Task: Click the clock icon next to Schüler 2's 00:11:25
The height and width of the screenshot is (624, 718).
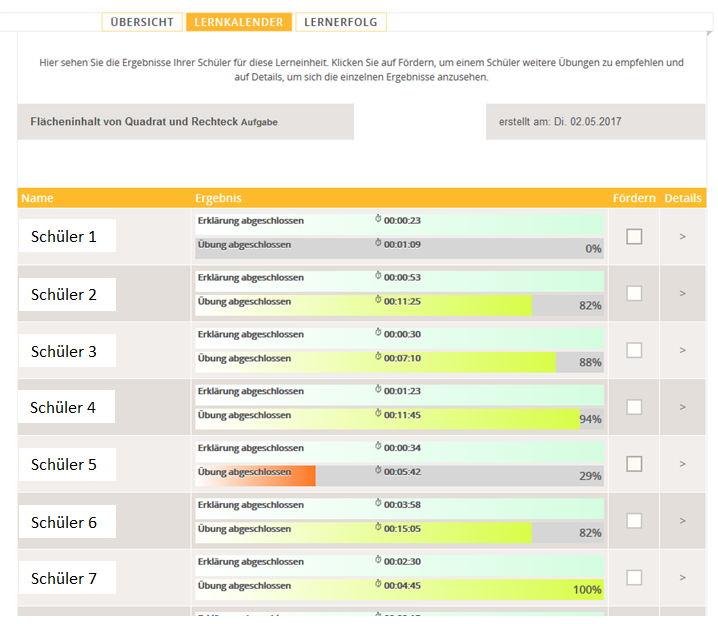Action: click(x=379, y=300)
